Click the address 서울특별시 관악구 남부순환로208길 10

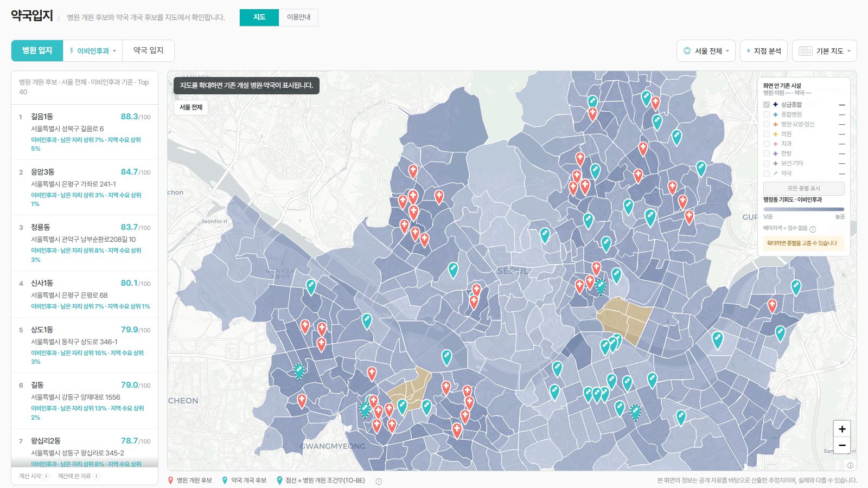pos(83,239)
